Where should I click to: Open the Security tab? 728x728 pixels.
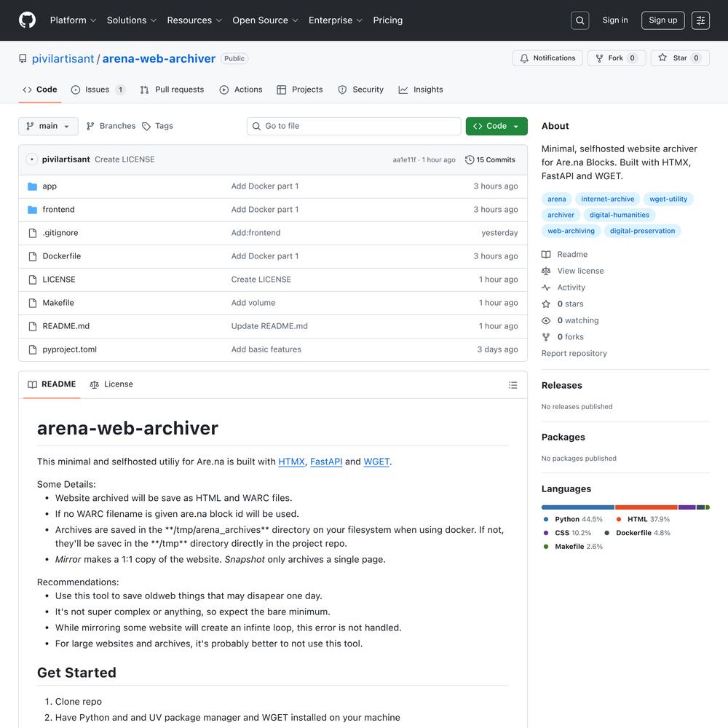pos(361,90)
